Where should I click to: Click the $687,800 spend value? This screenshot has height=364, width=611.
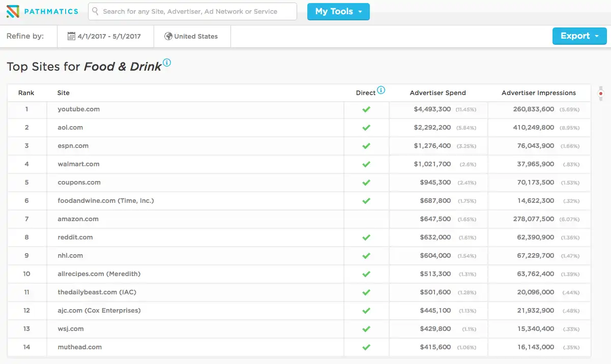(x=435, y=201)
